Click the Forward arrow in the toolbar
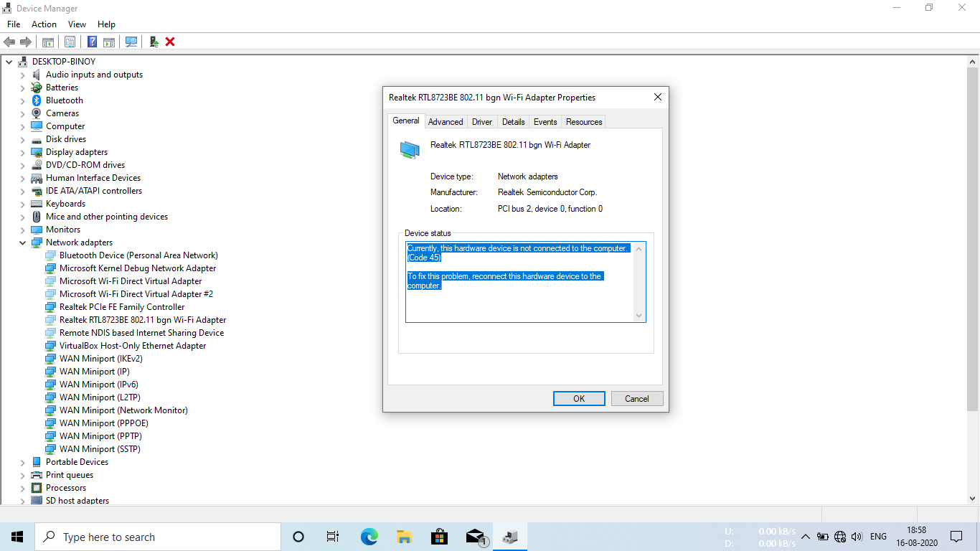 click(x=26, y=42)
